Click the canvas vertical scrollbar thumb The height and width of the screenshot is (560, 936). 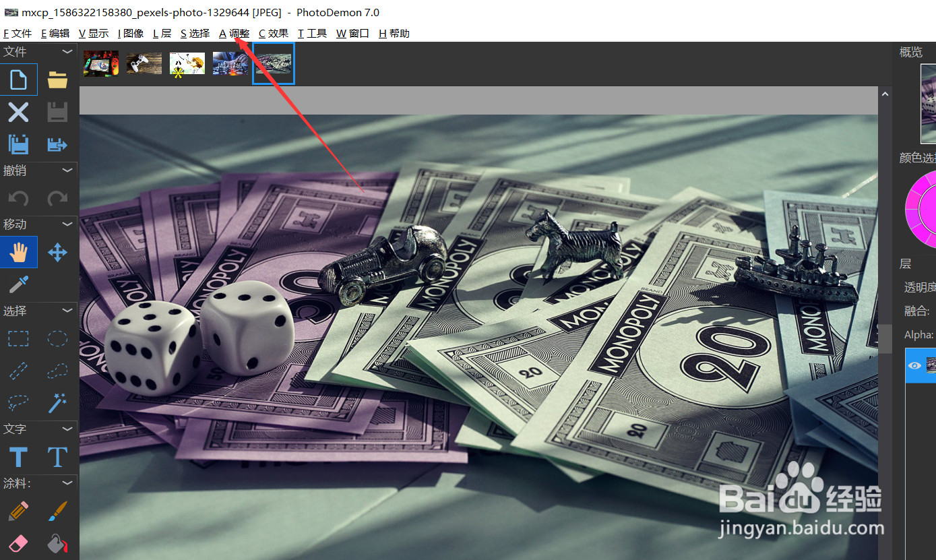[883, 339]
